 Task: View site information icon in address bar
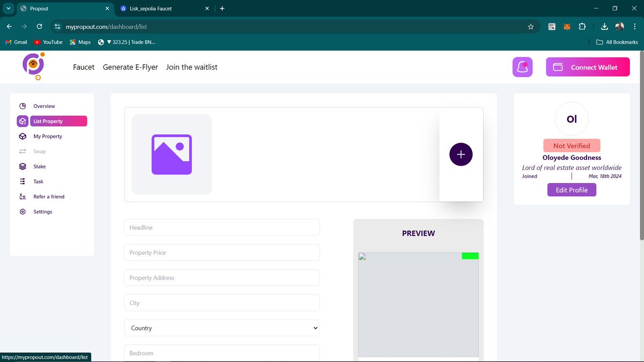(58, 26)
